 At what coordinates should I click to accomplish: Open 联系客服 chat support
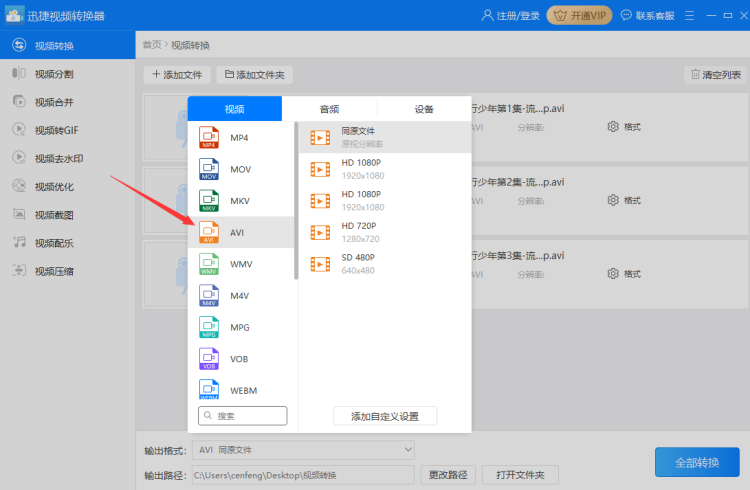tap(648, 16)
